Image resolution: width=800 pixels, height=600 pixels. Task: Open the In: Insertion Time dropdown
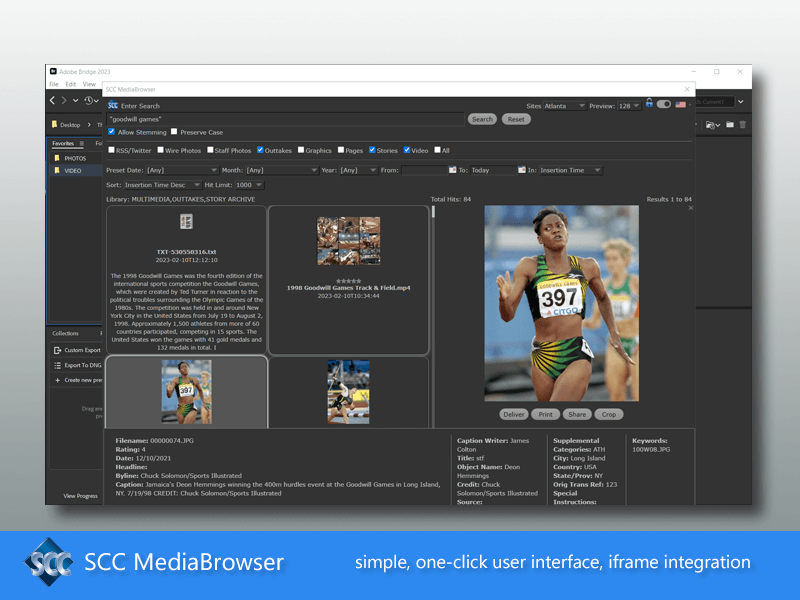570,170
